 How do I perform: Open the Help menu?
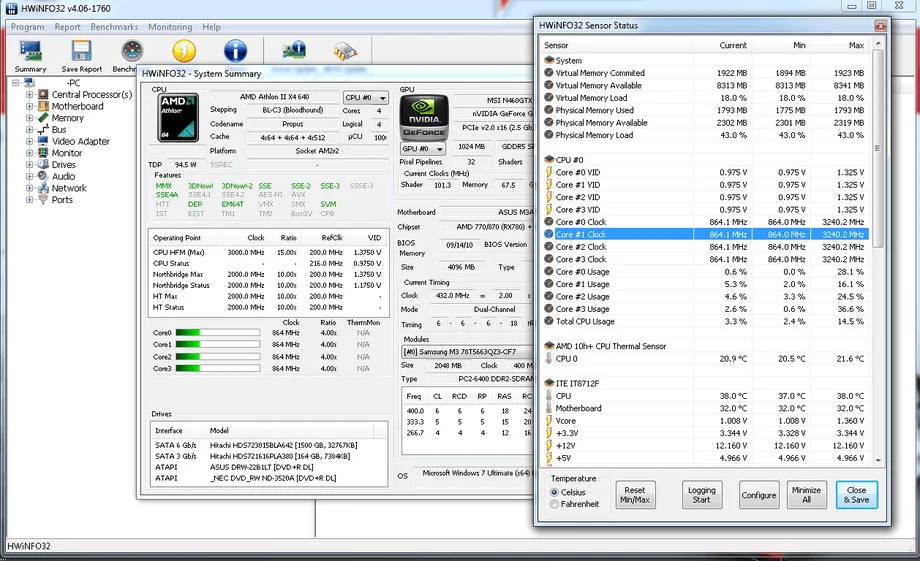coord(211,27)
